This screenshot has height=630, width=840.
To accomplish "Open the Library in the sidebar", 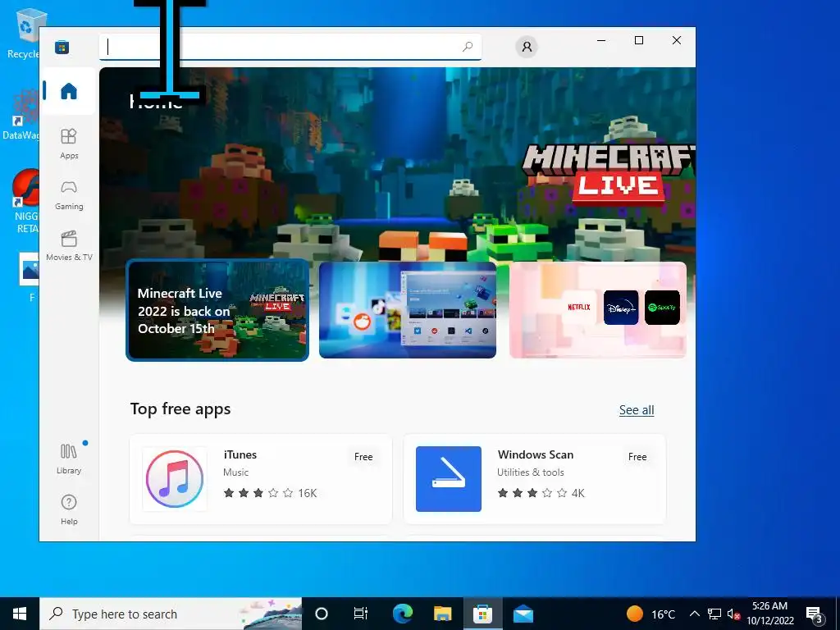I will coord(69,459).
